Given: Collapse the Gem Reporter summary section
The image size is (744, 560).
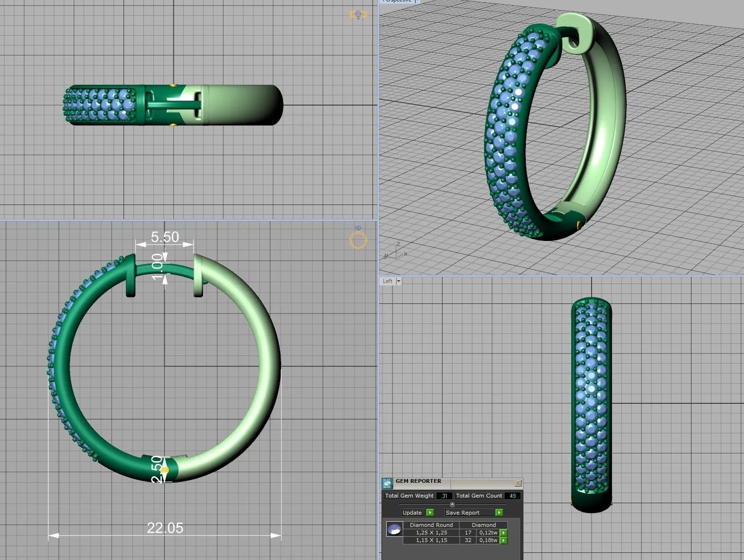Looking at the screenshot, I should (x=452, y=504).
